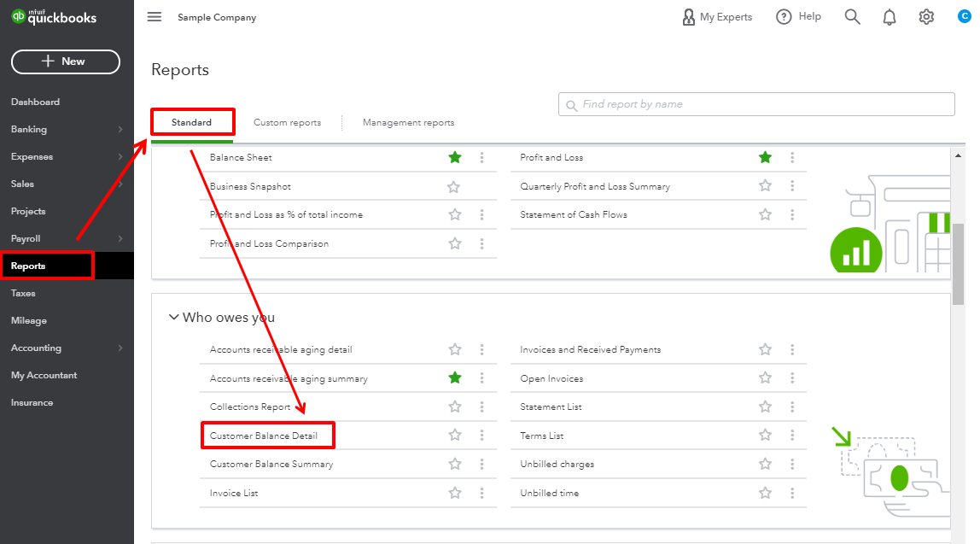
Task: Open the Statement List report
Action: click(x=551, y=407)
